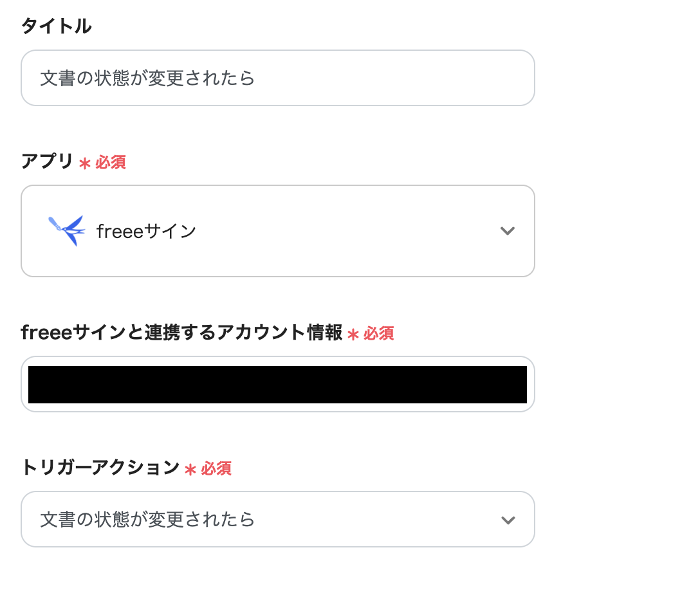Click 文書の状態が変更されたら in the trigger dropdown
Viewport: 700px width, 606px height.
coord(147,519)
